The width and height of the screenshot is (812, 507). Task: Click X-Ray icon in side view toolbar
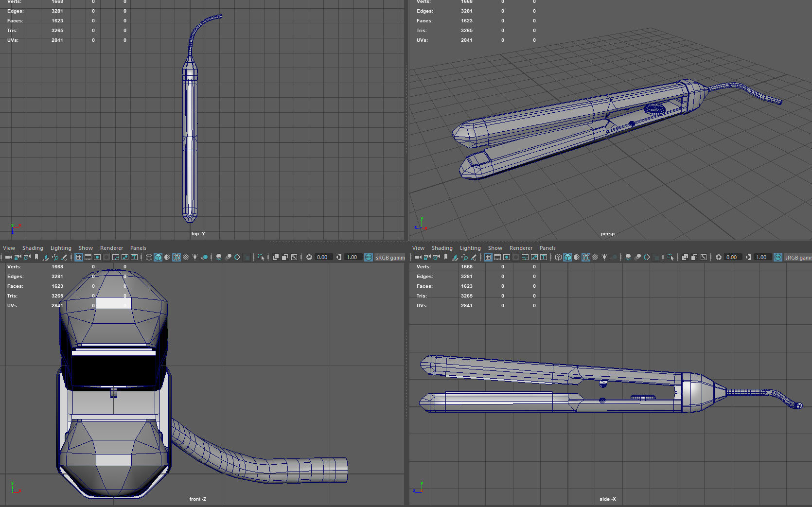pos(685,257)
